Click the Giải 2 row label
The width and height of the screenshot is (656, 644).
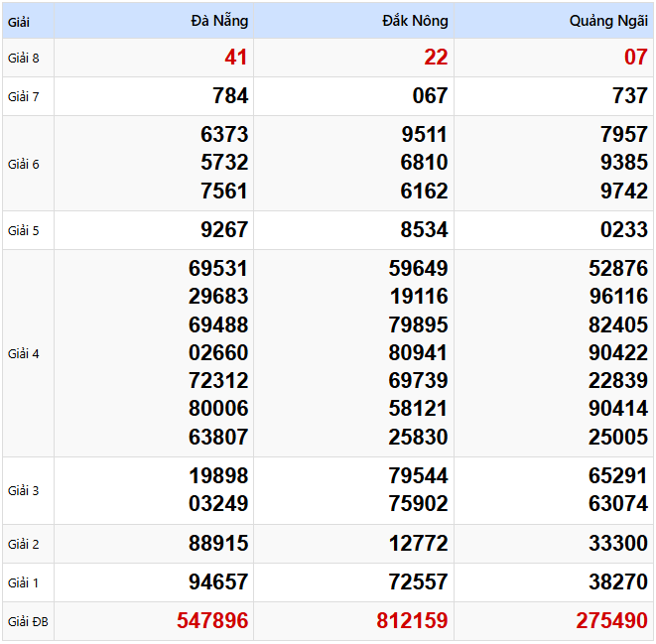24,545
